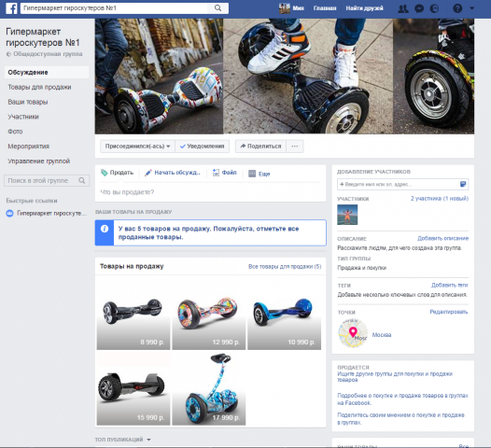This screenshot has height=448, width=491.
Task: Select Обсуждение in the left menu
Action: pos(47,72)
